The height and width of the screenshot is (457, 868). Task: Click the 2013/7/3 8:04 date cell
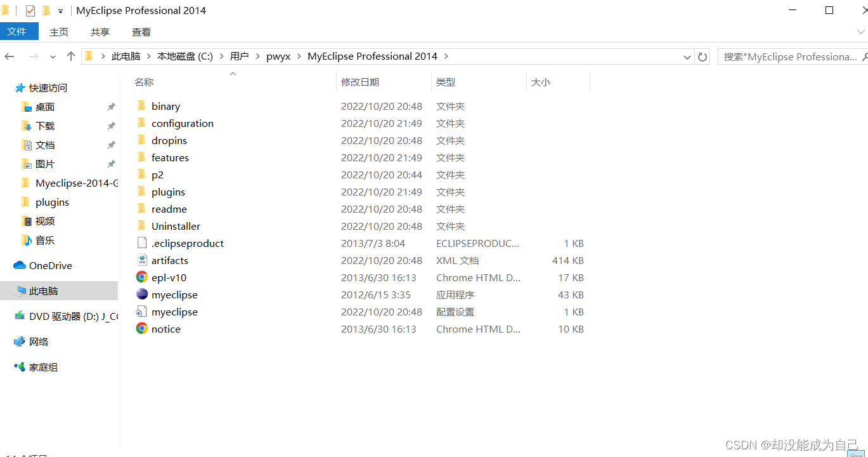373,243
